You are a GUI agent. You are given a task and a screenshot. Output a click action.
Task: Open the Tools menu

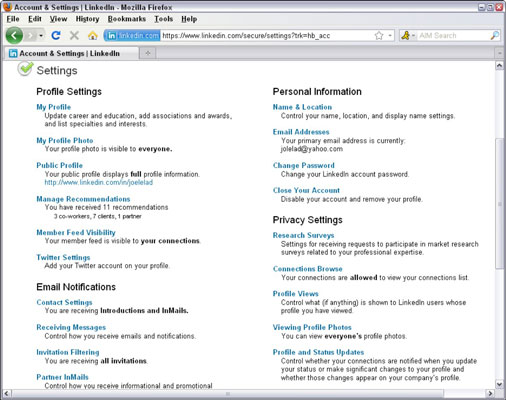coord(163,19)
